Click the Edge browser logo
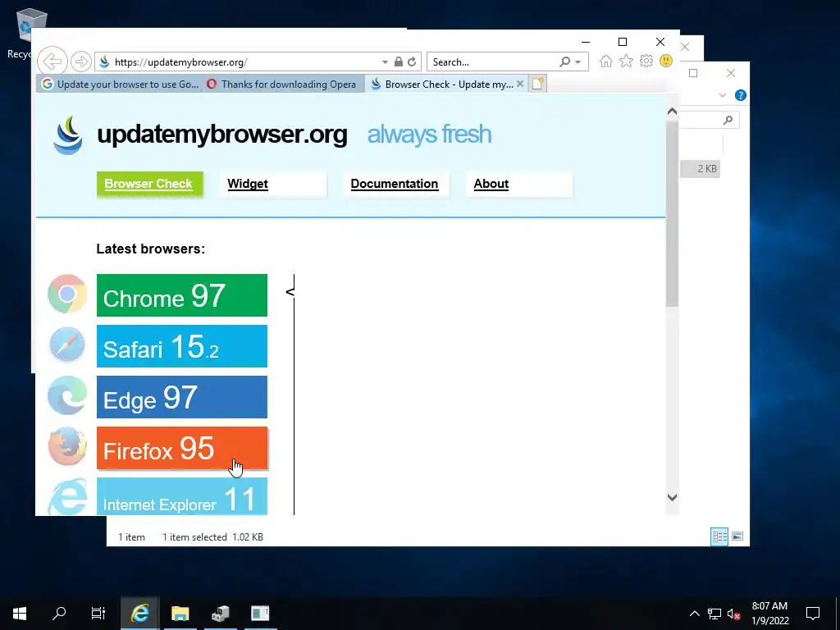 click(67, 396)
